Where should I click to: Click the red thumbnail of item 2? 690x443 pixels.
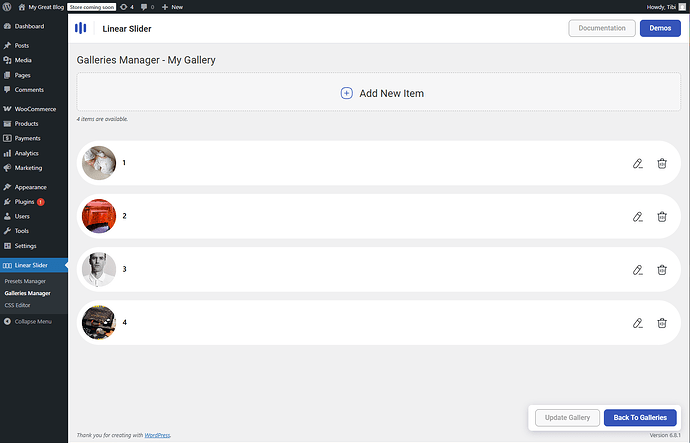pyautogui.click(x=99, y=216)
